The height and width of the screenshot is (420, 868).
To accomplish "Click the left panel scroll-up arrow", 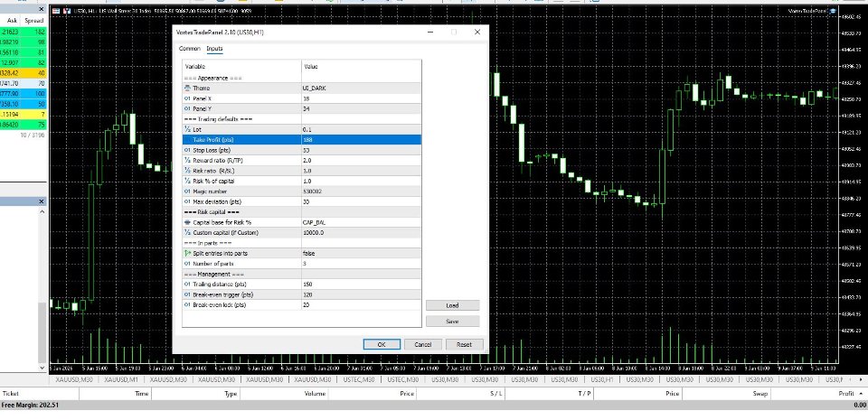I will pos(42,213).
